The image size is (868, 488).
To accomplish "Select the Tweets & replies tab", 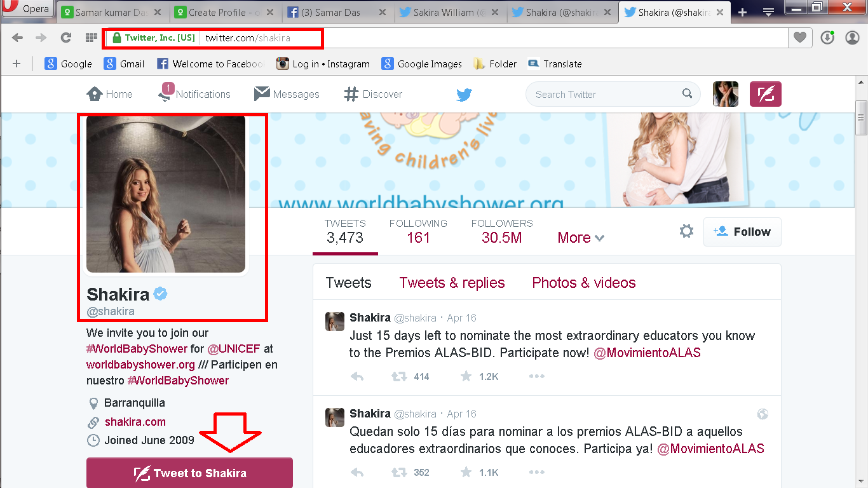I will click(x=452, y=283).
